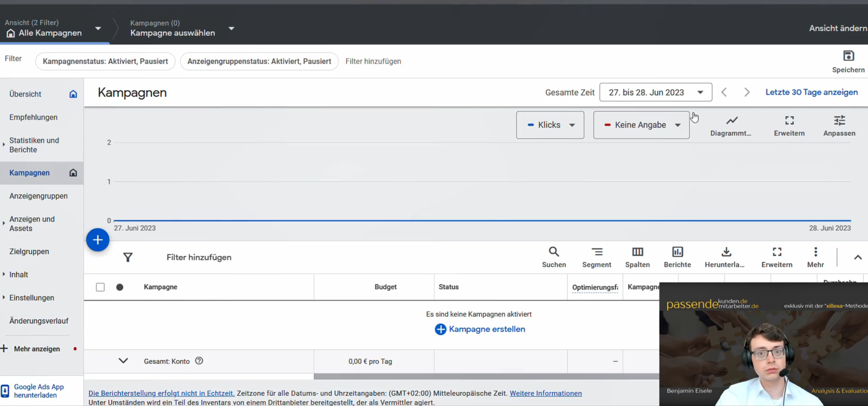This screenshot has height=406, width=868.
Task: Click Mehr anzeigen in the sidebar
Action: coord(37,349)
